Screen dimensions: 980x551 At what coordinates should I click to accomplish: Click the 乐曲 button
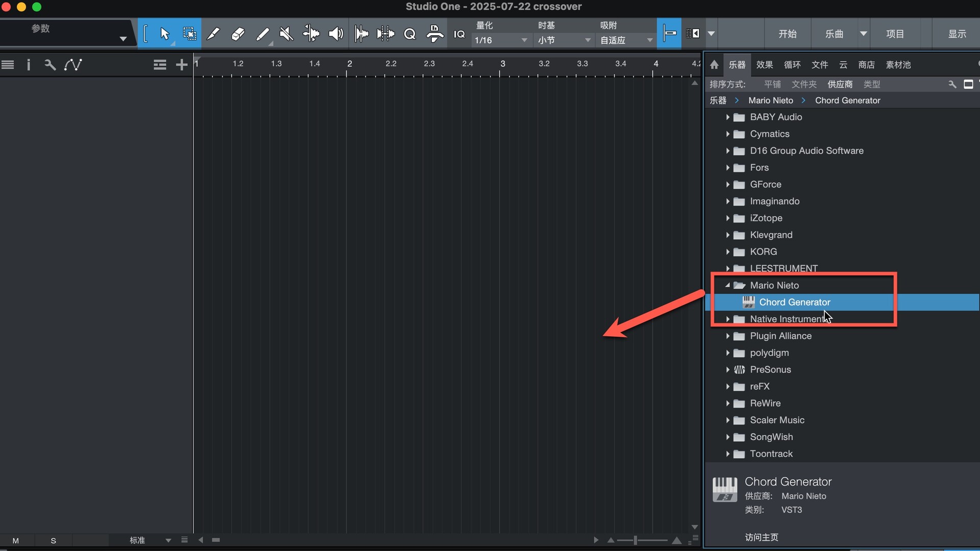click(x=835, y=34)
